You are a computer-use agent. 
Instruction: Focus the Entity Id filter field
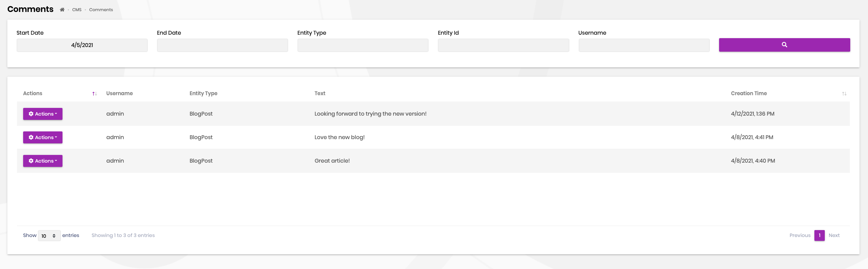503,45
